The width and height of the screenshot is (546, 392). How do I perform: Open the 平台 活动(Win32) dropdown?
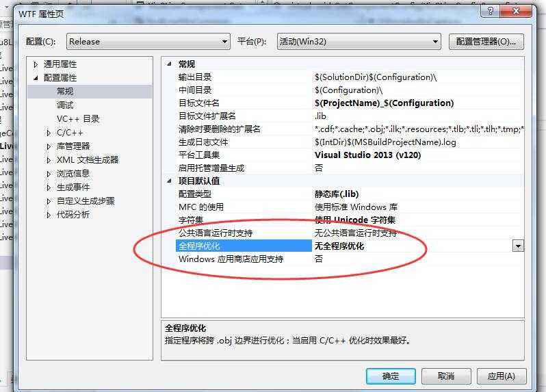point(359,42)
